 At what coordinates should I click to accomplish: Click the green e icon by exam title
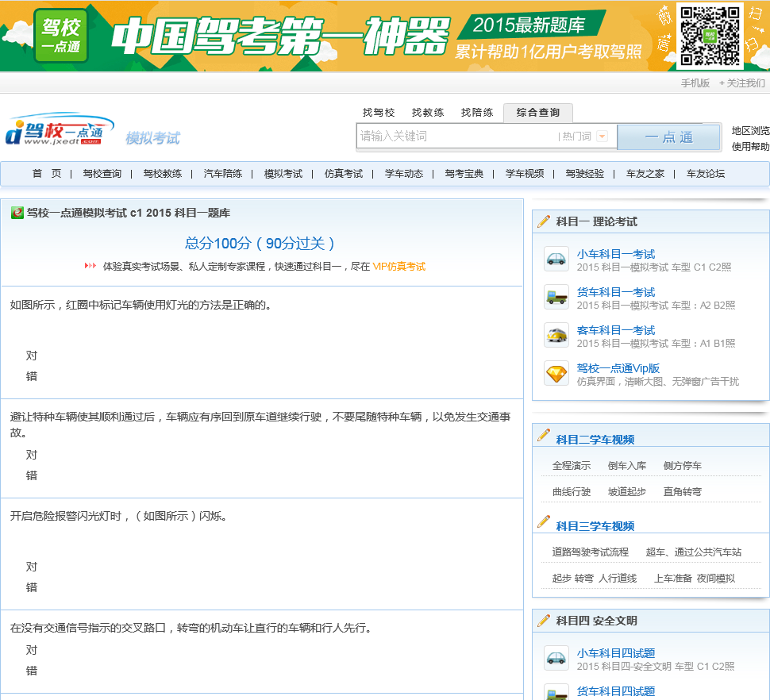[17, 213]
